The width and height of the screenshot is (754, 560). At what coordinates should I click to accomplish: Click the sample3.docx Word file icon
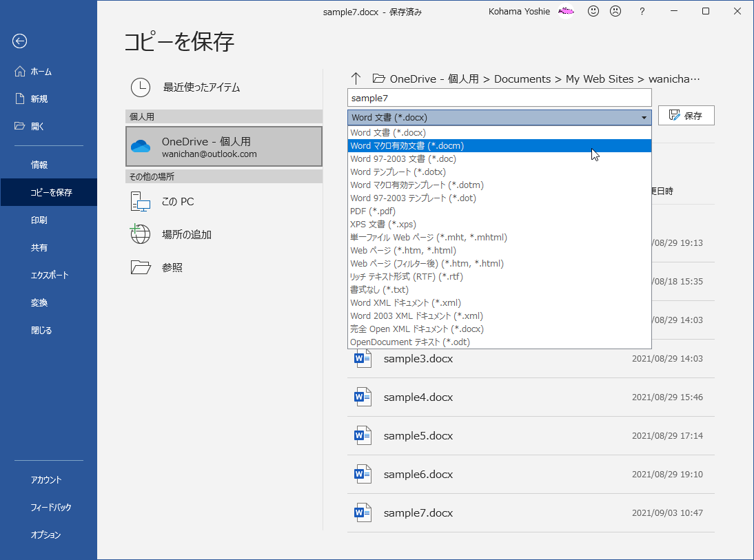(363, 359)
